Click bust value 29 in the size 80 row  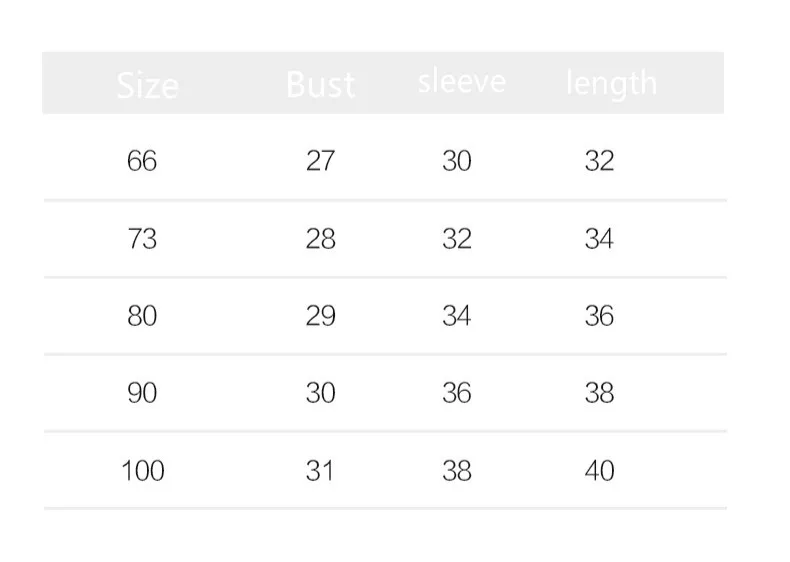coord(320,316)
